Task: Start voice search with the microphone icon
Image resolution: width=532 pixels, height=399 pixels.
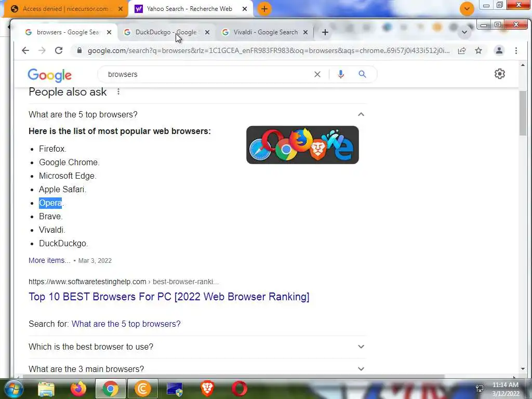Action: pyautogui.click(x=341, y=74)
